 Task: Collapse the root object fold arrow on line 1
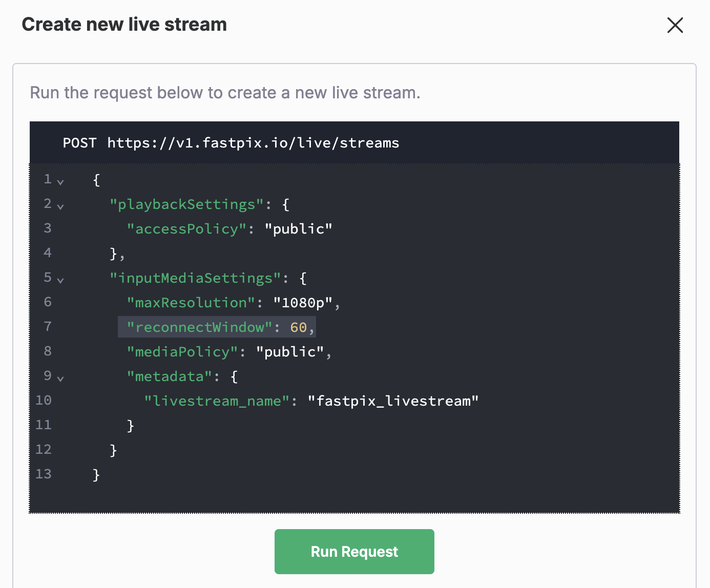point(60,182)
